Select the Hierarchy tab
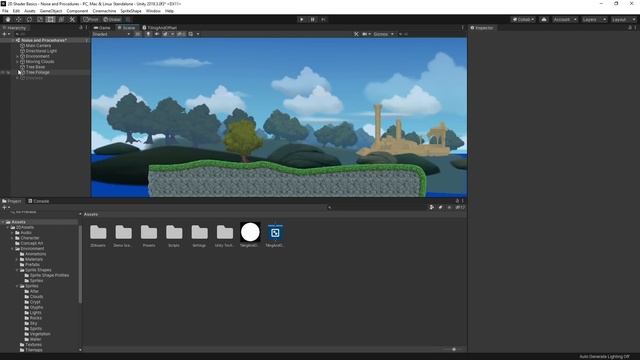 pyautogui.click(x=14, y=28)
